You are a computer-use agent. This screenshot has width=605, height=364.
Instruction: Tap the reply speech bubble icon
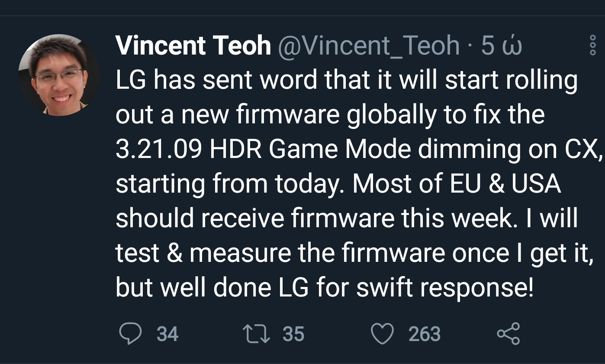click(x=130, y=334)
